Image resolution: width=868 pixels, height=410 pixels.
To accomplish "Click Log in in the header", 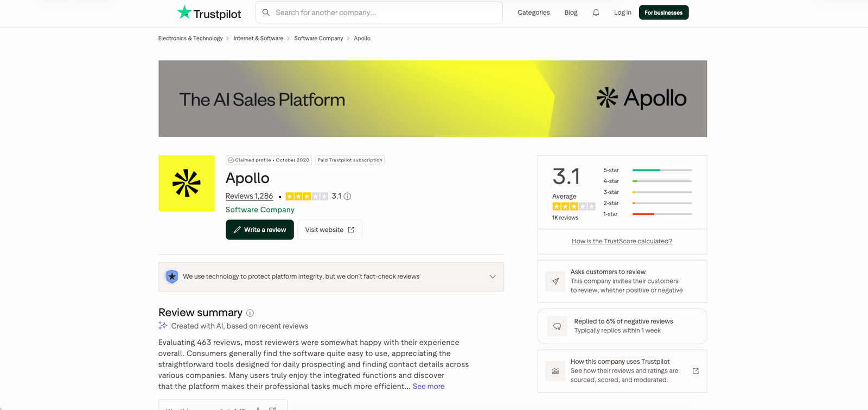I will [x=623, y=12].
